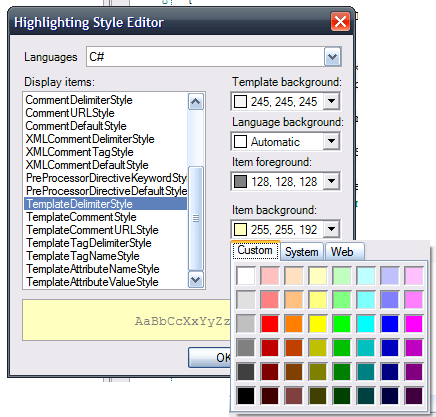Pick the pure blue color swatch
436x417 pixels.
click(x=390, y=324)
